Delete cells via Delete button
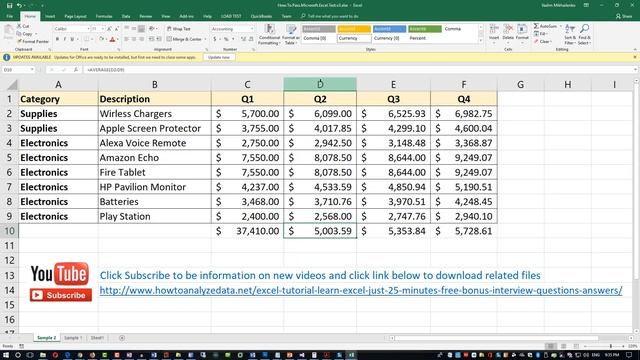 (508, 33)
